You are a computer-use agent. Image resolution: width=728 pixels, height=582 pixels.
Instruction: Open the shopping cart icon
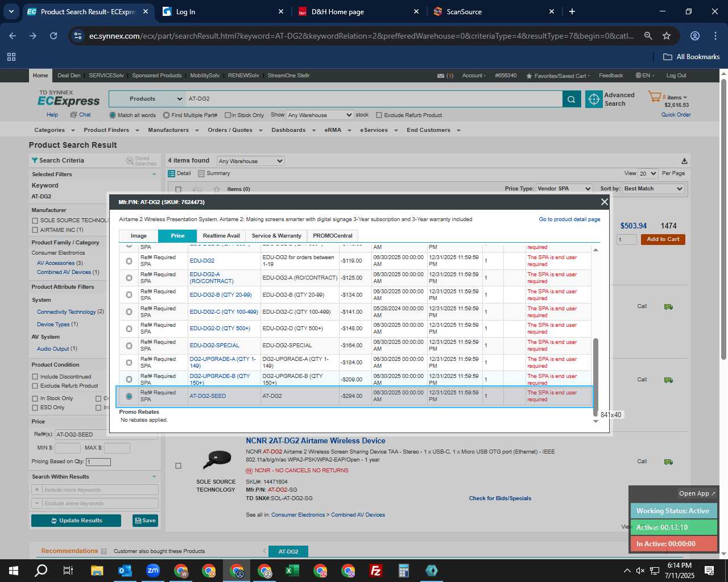click(654, 97)
